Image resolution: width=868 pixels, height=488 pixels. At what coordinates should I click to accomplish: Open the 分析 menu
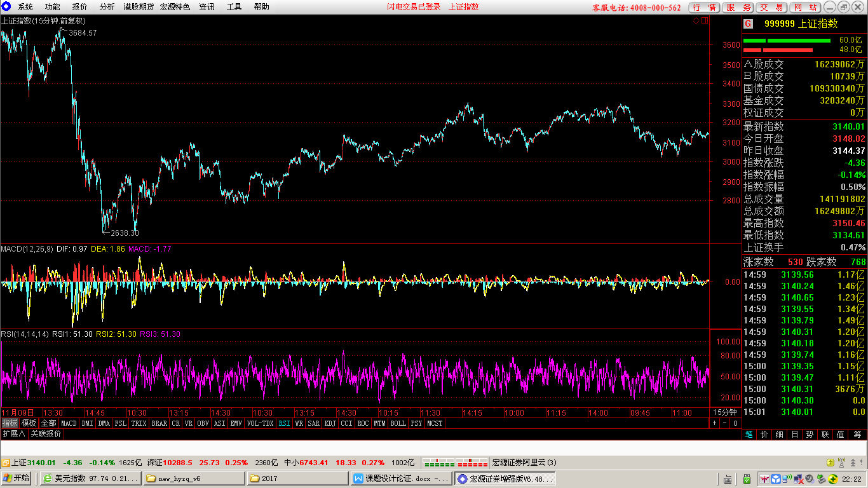(107, 7)
